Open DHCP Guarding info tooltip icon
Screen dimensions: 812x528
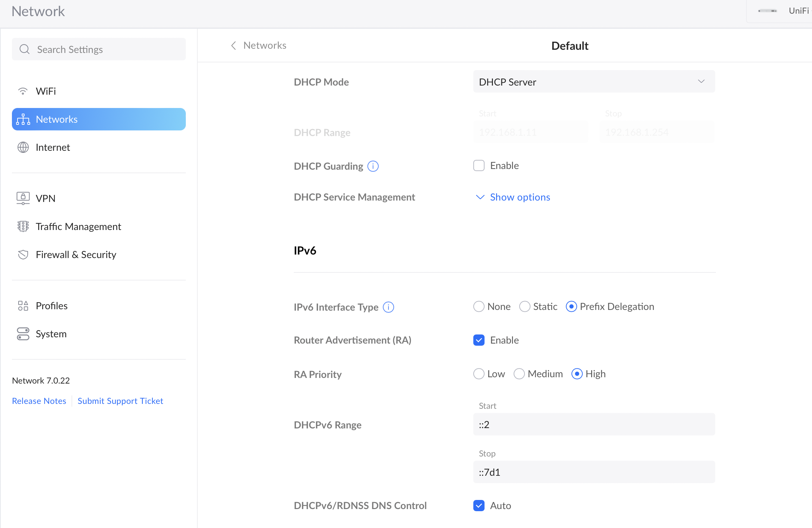[x=373, y=166]
